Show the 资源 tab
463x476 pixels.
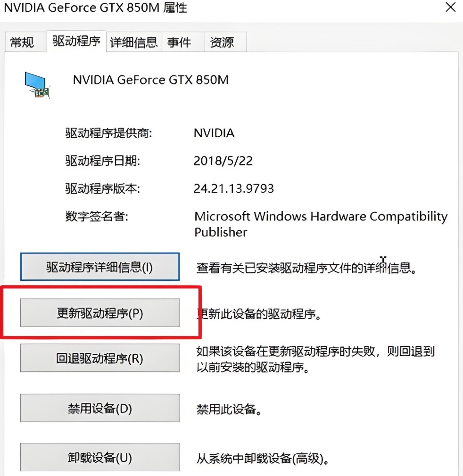pos(222,42)
